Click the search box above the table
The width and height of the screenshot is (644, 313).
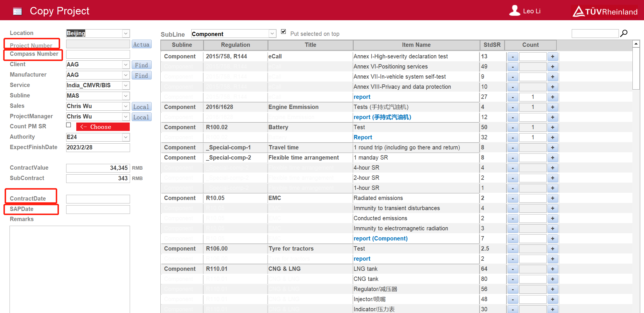point(595,34)
